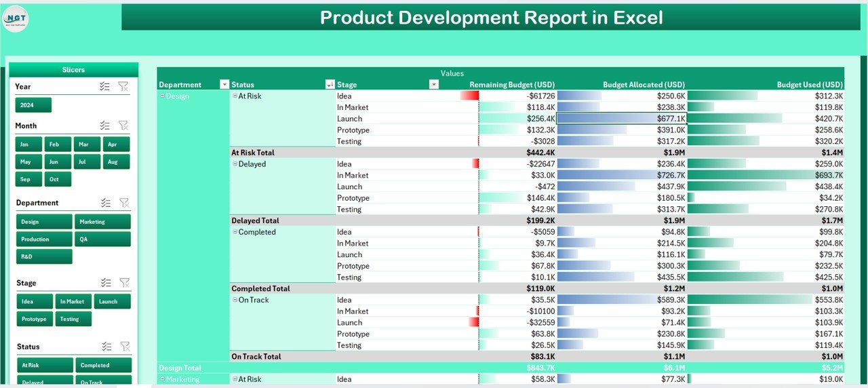Clear the Month slicer filter
868x388 pixels.
point(123,125)
